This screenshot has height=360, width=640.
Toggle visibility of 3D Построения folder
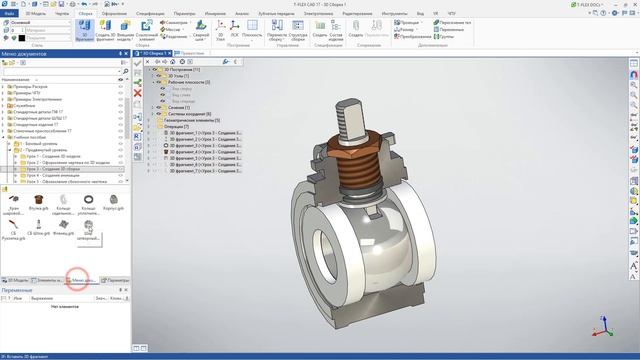click(155, 70)
